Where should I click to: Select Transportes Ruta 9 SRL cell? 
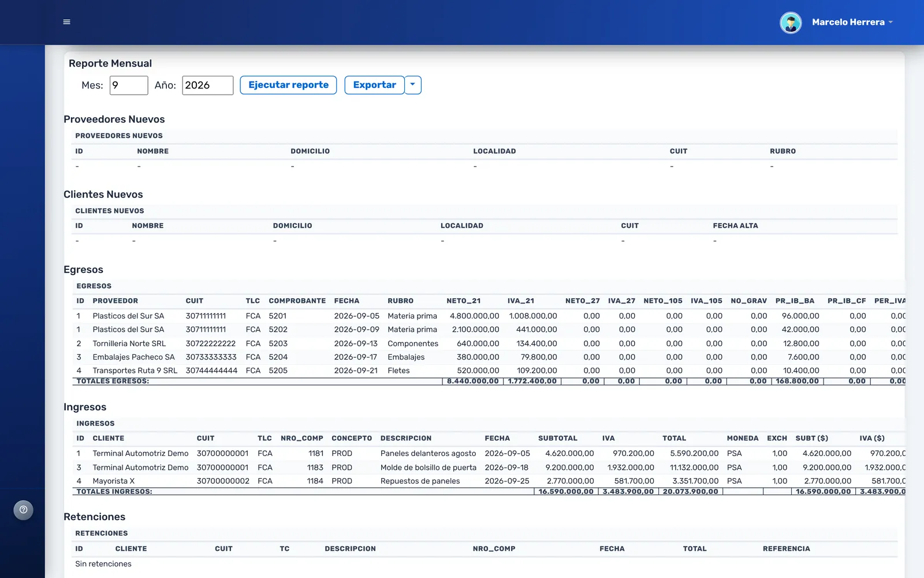135,370
